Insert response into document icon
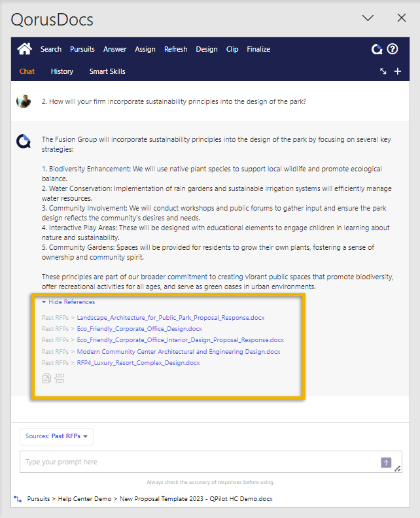 (x=60, y=378)
